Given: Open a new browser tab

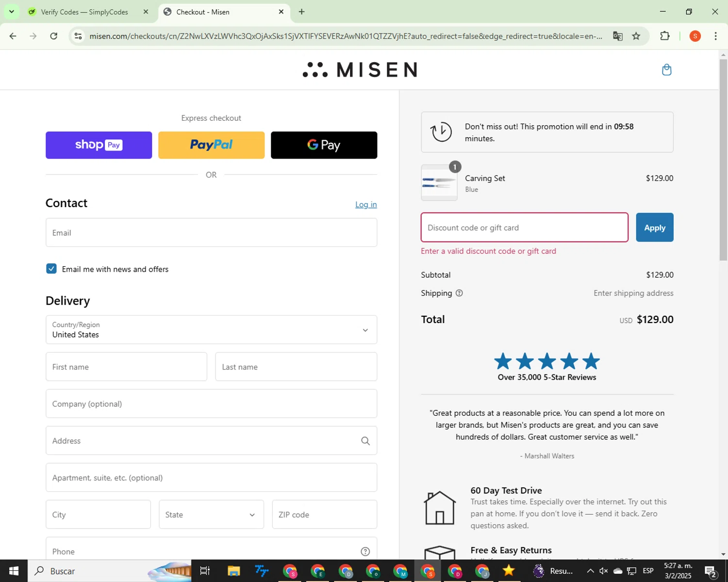Looking at the screenshot, I should pyautogui.click(x=301, y=12).
